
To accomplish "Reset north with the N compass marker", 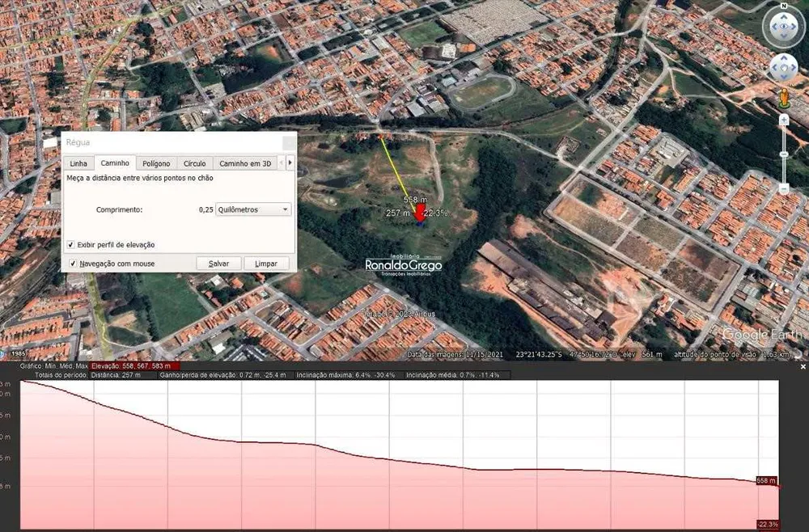I will coord(784,6).
